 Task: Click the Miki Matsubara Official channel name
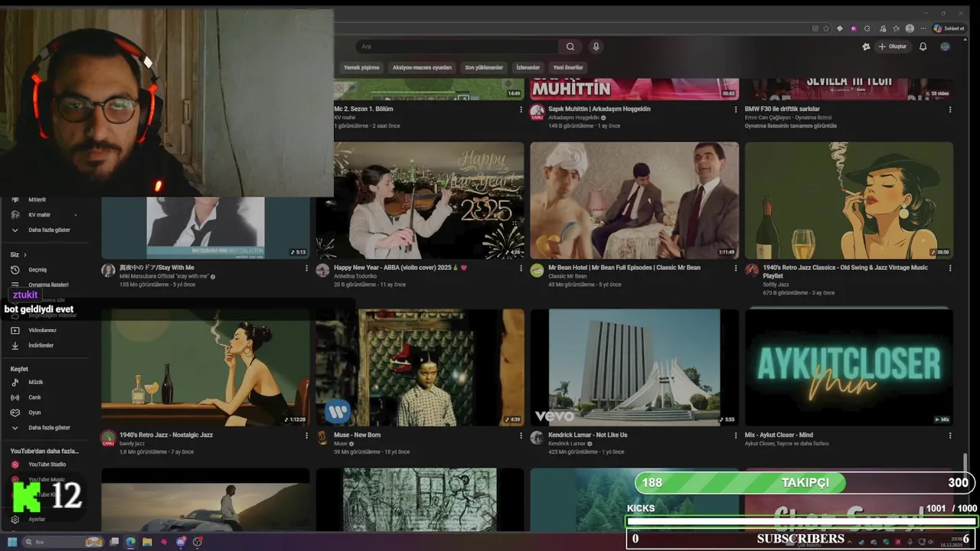165,276
